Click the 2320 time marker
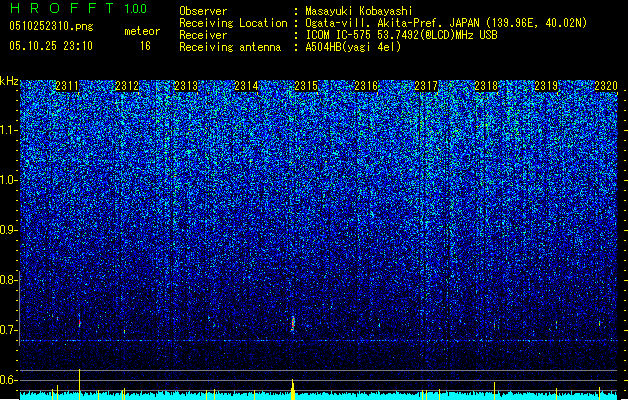Image resolution: width=629 pixels, height=400 pixels. (x=606, y=86)
